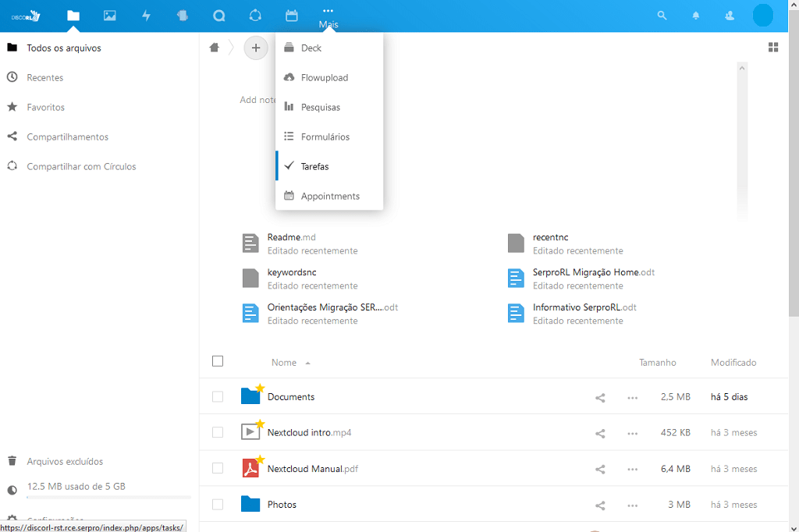Open the Calendar app icon
Viewport: 799px width, 532px height.
click(x=292, y=16)
